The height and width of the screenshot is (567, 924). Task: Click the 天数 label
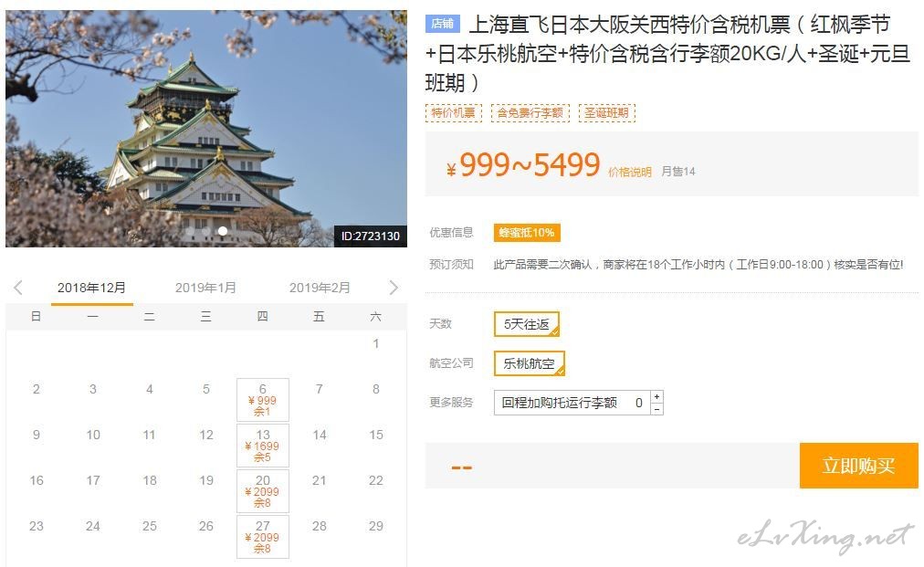coord(440,323)
